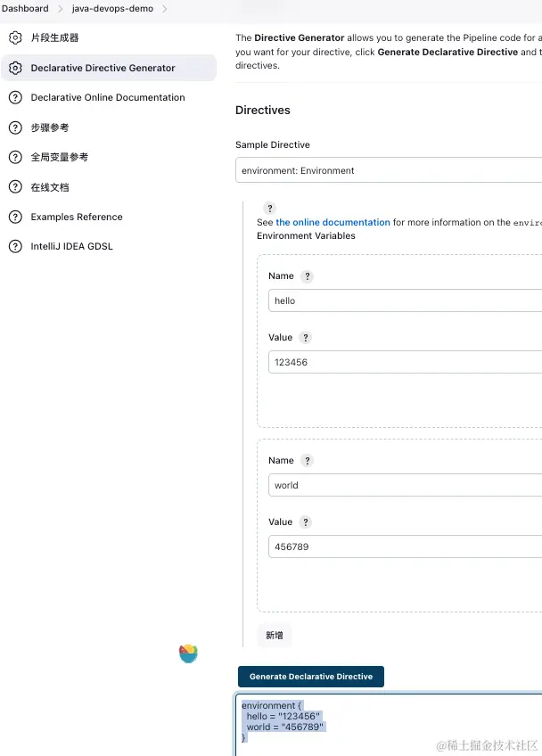
Task: Click the question icon beside Declarative Online Documentation
Action: (15, 97)
